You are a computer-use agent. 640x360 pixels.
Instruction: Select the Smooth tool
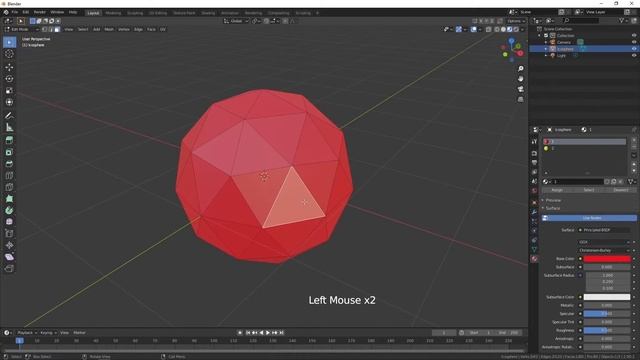tap(9, 222)
